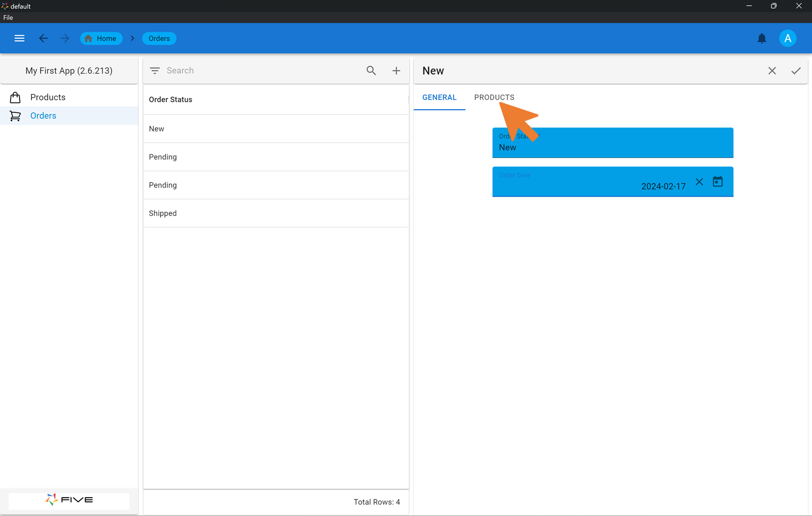
Task: Expand the breadcrumb chevron after Home
Action: (132, 38)
